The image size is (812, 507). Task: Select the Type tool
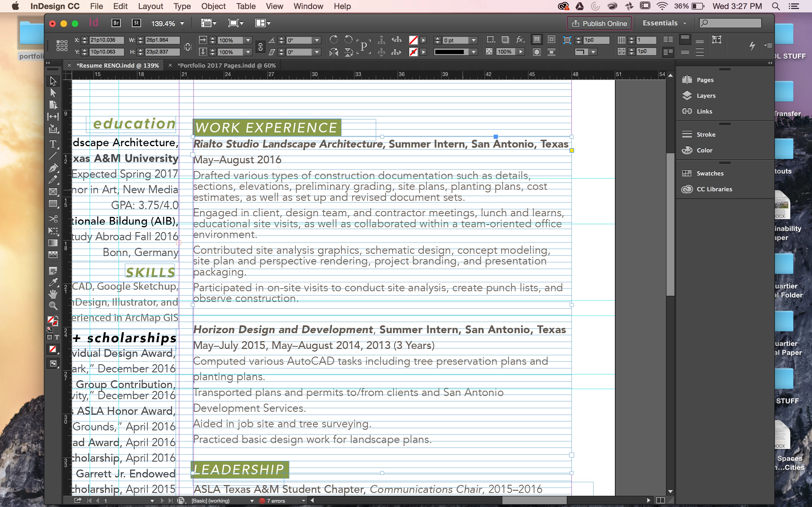(x=53, y=144)
